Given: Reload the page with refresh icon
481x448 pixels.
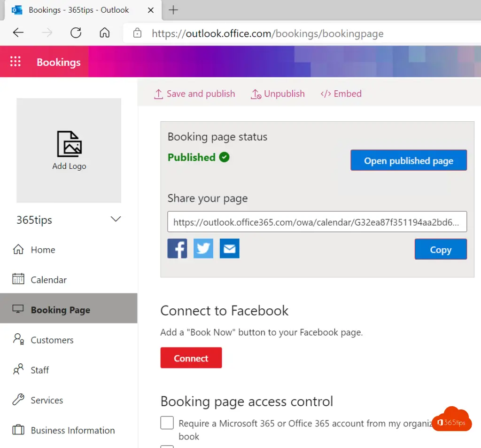Looking at the screenshot, I should (76, 32).
